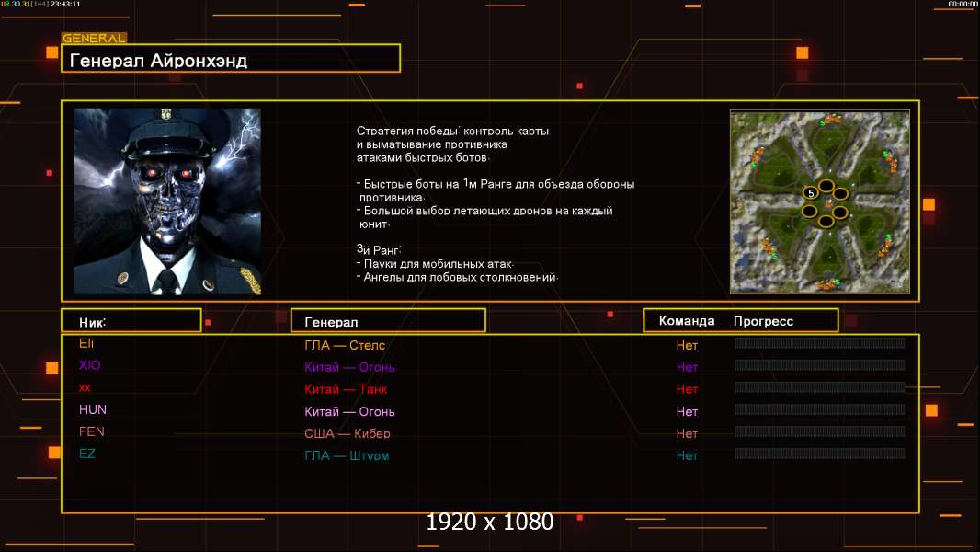
Task: Click 'Китай — Танк' general entry
Action: pyautogui.click(x=346, y=389)
